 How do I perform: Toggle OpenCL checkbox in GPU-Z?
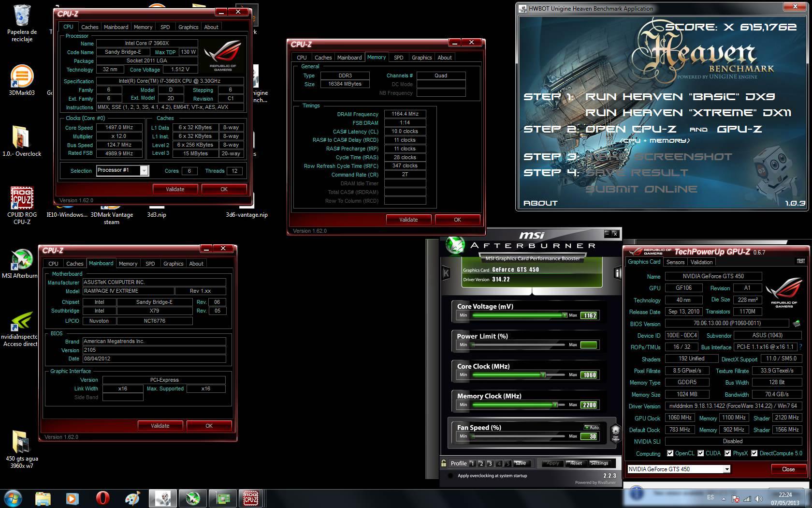click(670, 453)
